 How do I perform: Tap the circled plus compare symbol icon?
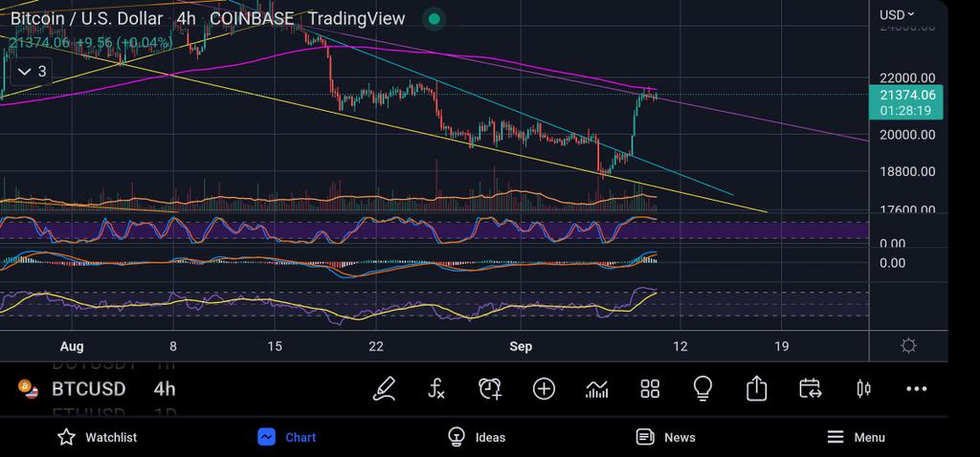click(x=544, y=389)
